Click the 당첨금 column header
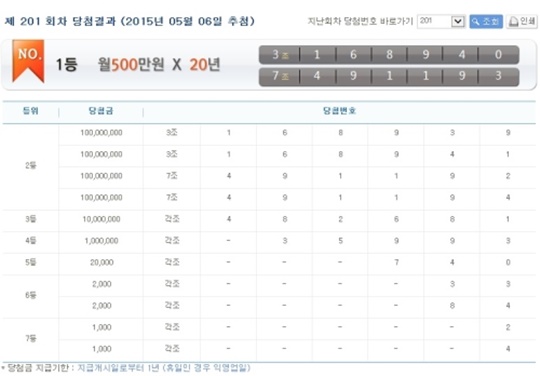The height and width of the screenshot is (376, 540). [101, 111]
